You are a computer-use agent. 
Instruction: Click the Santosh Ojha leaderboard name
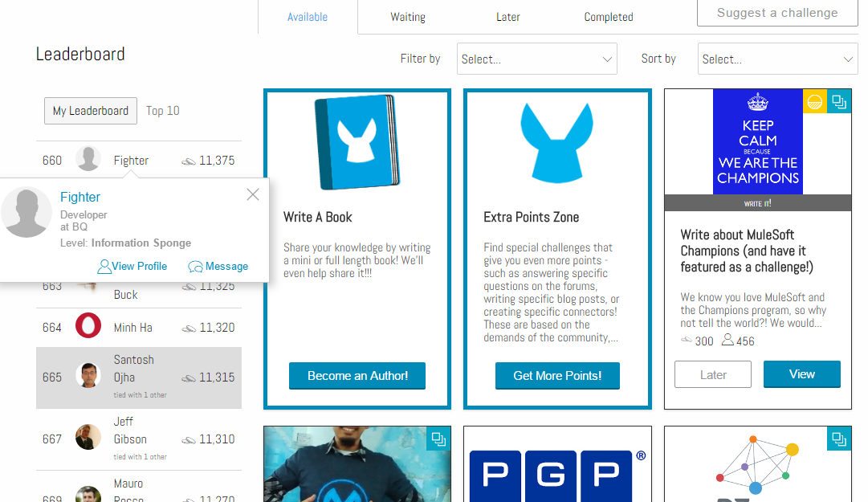(133, 369)
